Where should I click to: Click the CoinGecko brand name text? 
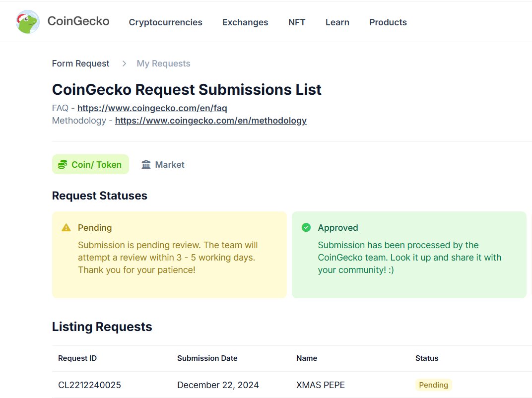[x=78, y=21]
